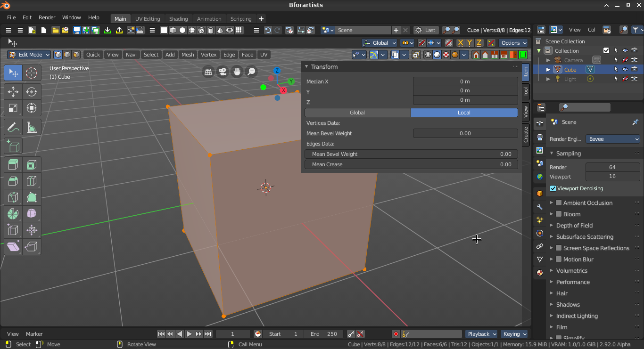Click the Select Circle tool icon
Image resolution: width=644 pixels, height=349 pixels.
[x=32, y=73]
